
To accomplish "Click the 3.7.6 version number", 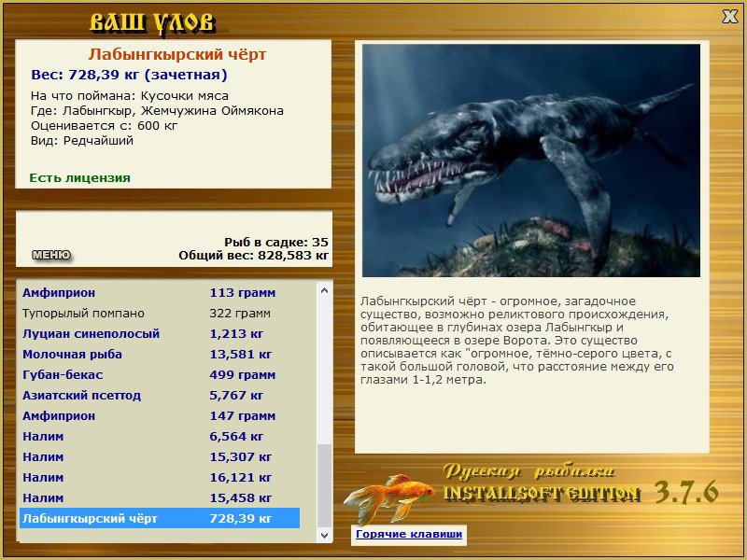I will click(x=686, y=493).
